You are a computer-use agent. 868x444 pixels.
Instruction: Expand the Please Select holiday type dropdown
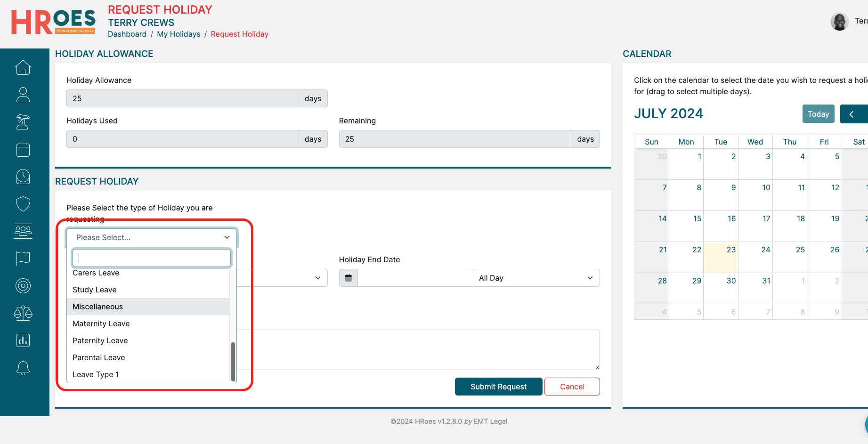pyautogui.click(x=152, y=237)
